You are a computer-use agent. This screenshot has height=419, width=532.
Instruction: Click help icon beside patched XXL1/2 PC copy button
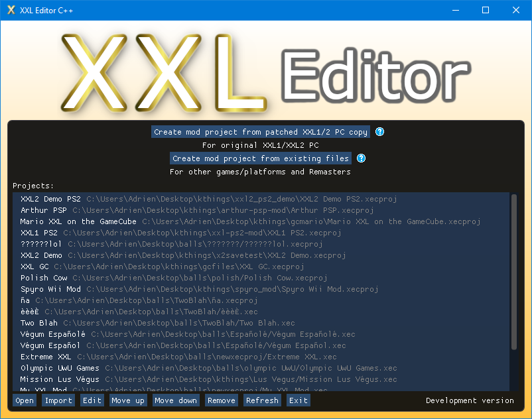click(x=379, y=132)
